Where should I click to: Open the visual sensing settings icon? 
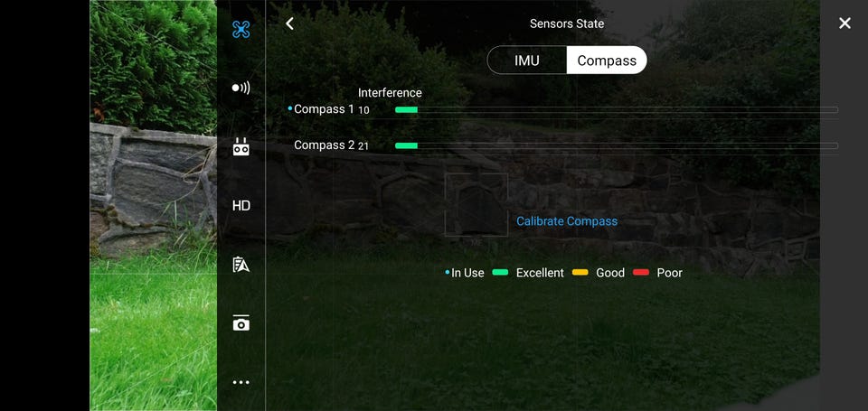point(241,88)
